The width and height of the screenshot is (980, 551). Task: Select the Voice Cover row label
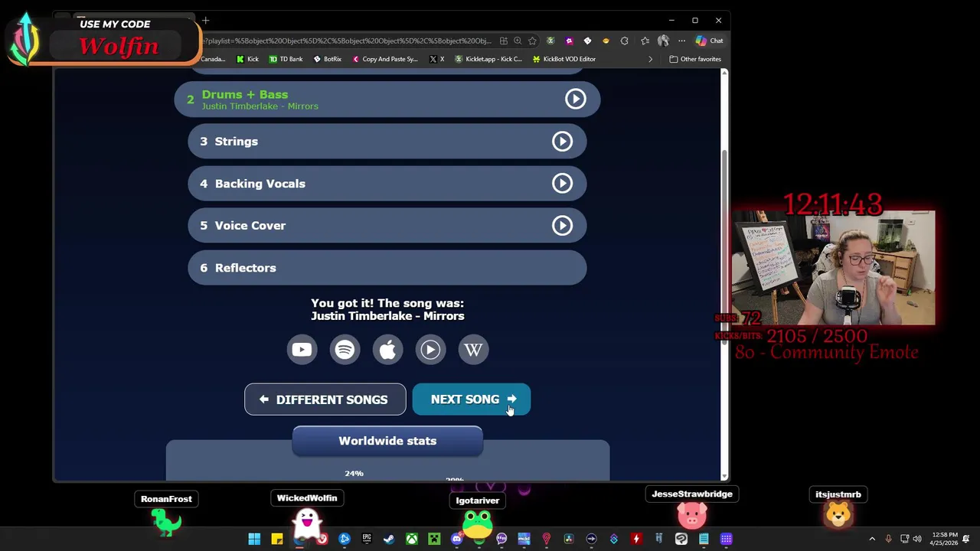(250, 226)
